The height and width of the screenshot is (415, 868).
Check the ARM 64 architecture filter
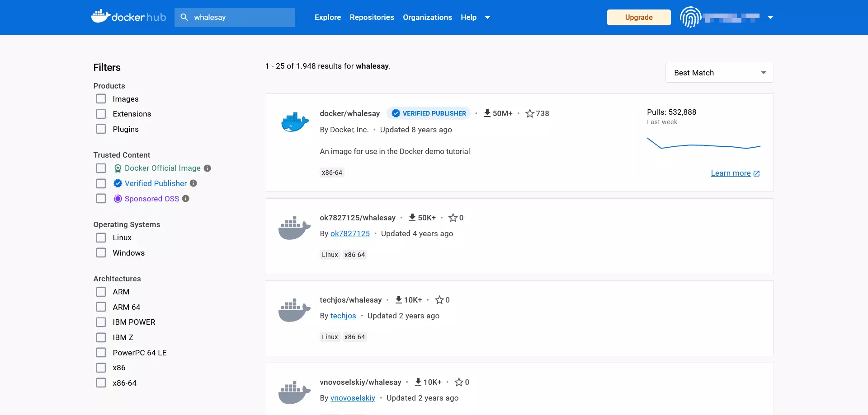[101, 307]
